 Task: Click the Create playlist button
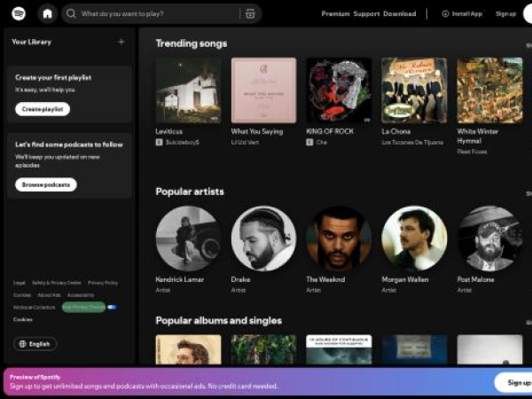[43, 109]
